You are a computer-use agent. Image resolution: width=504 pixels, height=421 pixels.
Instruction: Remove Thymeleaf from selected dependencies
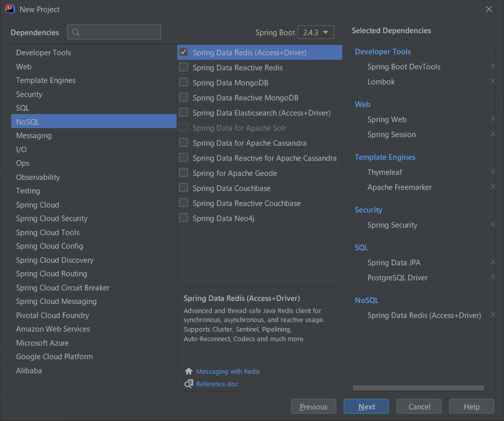[492, 171]
